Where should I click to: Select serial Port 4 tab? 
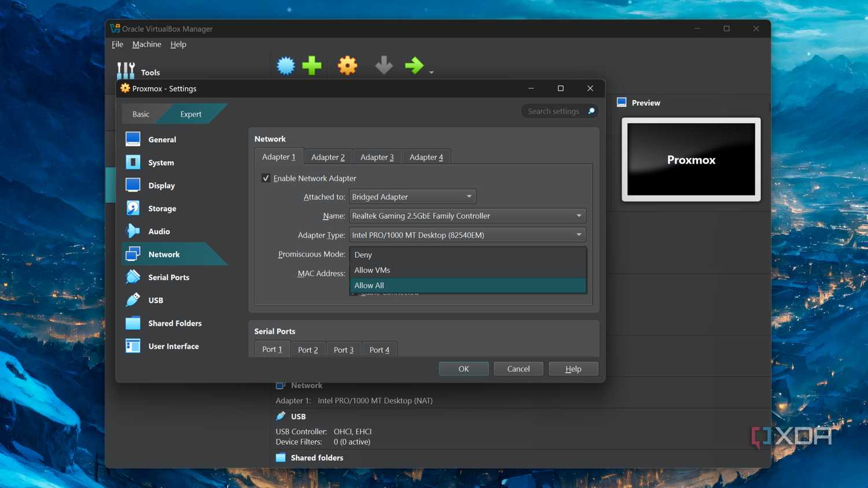[380, 350]
